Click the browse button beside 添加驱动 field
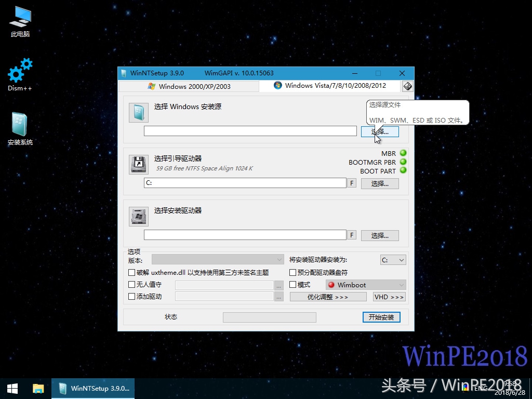The width and height of the screenshot is (532, 399). [278, 297]
